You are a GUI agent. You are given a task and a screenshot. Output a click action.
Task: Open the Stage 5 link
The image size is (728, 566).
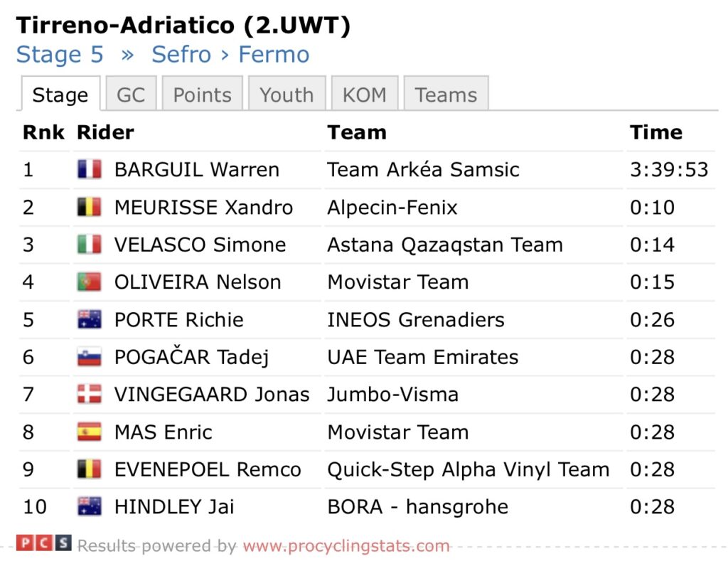[x=60, y=55]
